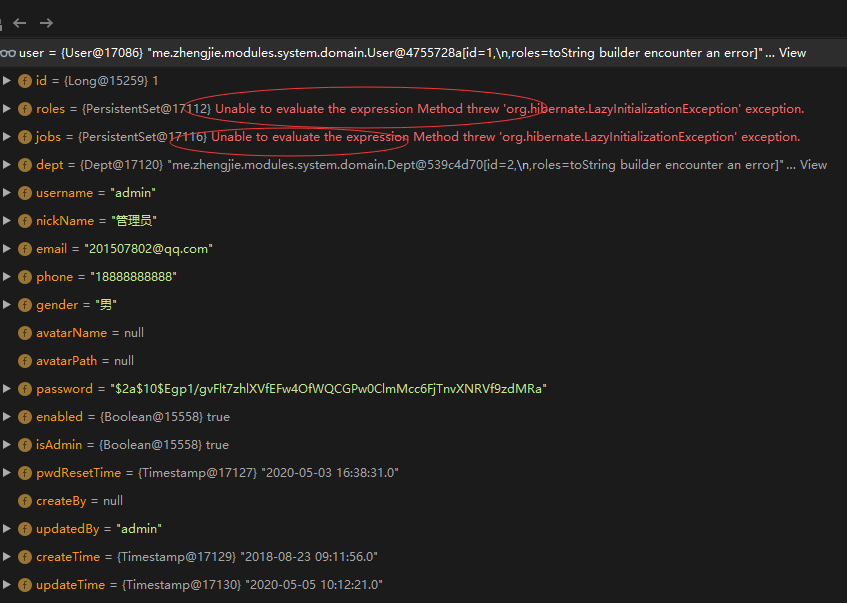Image resolution: width=847 pixels, height=603 pixels.
Task: Click the field icon beside jobs
Action: pos(25,137)
